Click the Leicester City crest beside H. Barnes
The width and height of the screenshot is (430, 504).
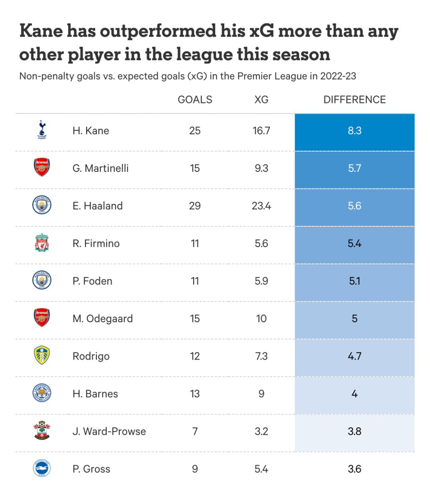click(x=42, y=393)
